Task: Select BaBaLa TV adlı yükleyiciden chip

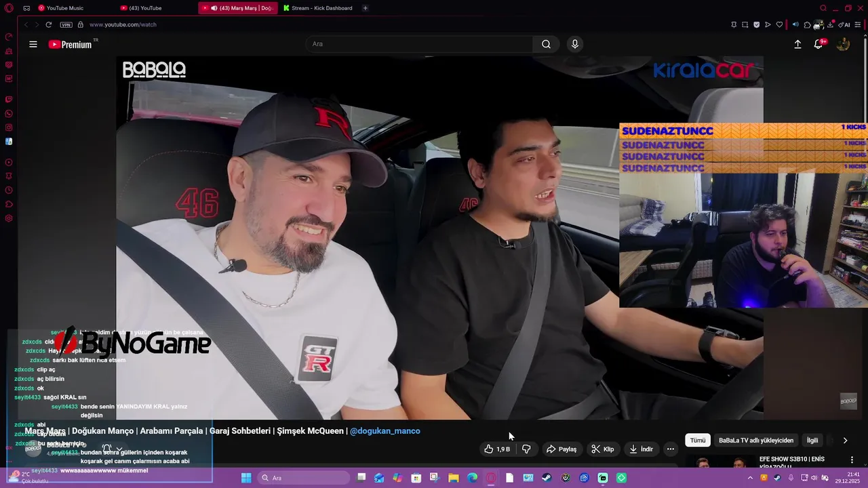Action: [756, 441]
